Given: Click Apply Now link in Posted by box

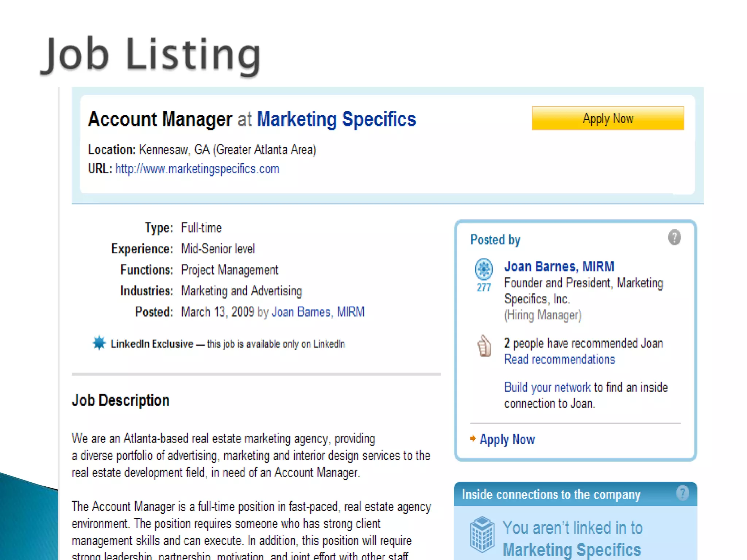Looking at the screenshot, I should tap(507, 439).
